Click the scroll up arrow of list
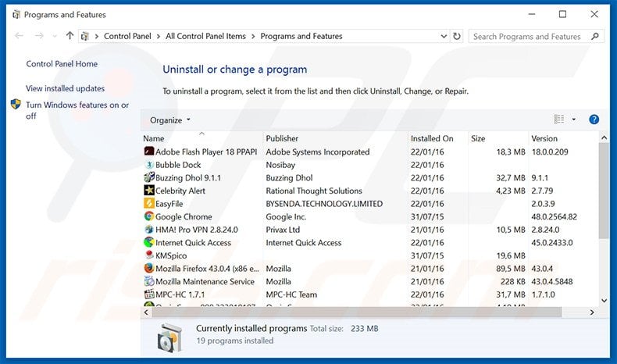Screen dimensions: 617x364 [604, 137]
